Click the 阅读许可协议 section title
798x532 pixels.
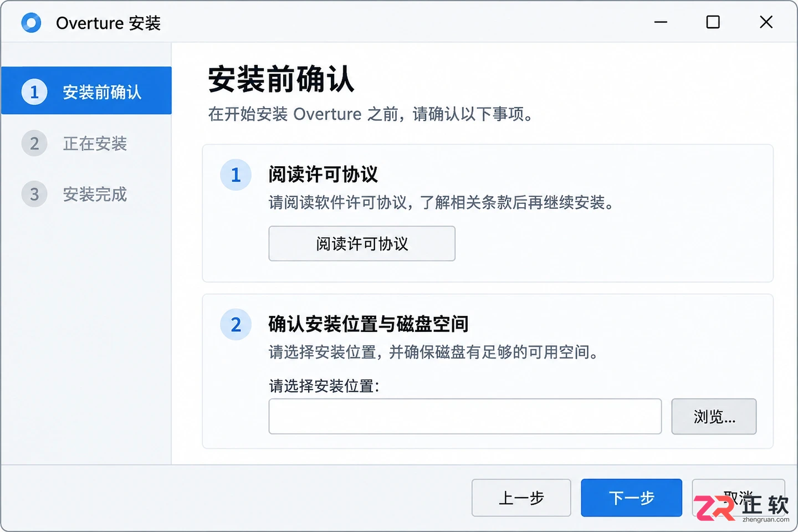pos(323,175)
